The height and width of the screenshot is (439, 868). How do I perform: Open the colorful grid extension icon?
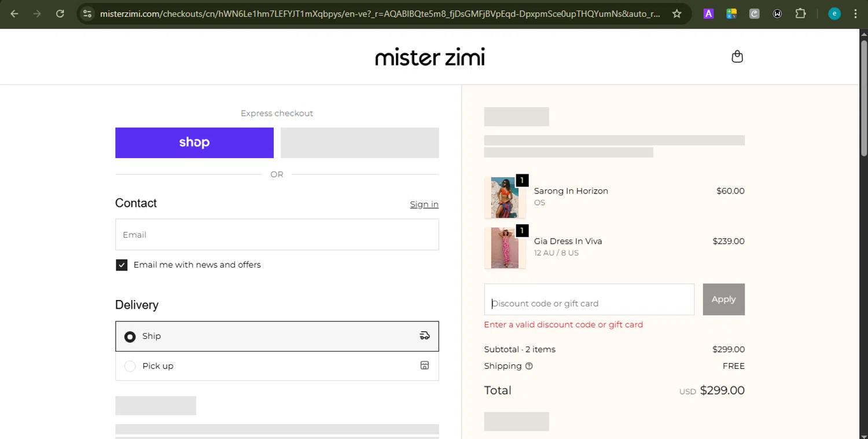click(x=731, y=14)
